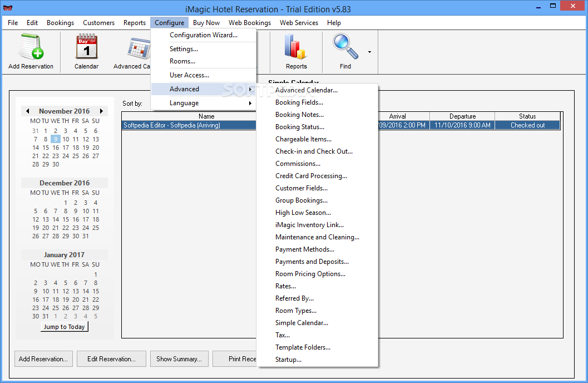Select Tax... in the submenu
Image resolution: width=588 pixels, height=383 pixels.
[317, 335]
